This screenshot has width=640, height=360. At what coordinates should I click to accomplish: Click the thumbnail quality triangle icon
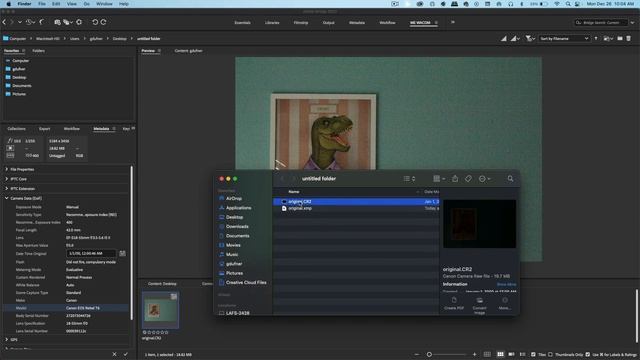pos(504,38)
